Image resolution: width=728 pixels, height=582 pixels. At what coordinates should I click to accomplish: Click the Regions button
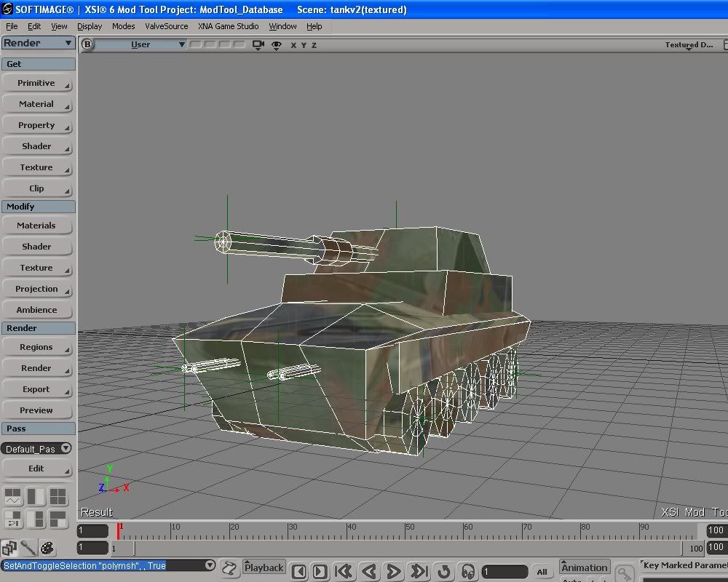pos(36,347)
